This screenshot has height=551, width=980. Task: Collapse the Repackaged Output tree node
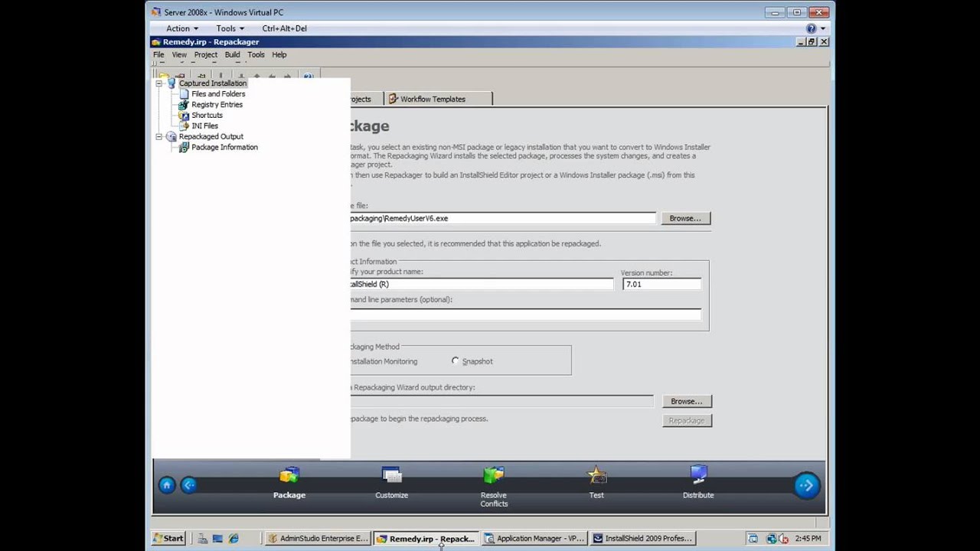[158, 137]
